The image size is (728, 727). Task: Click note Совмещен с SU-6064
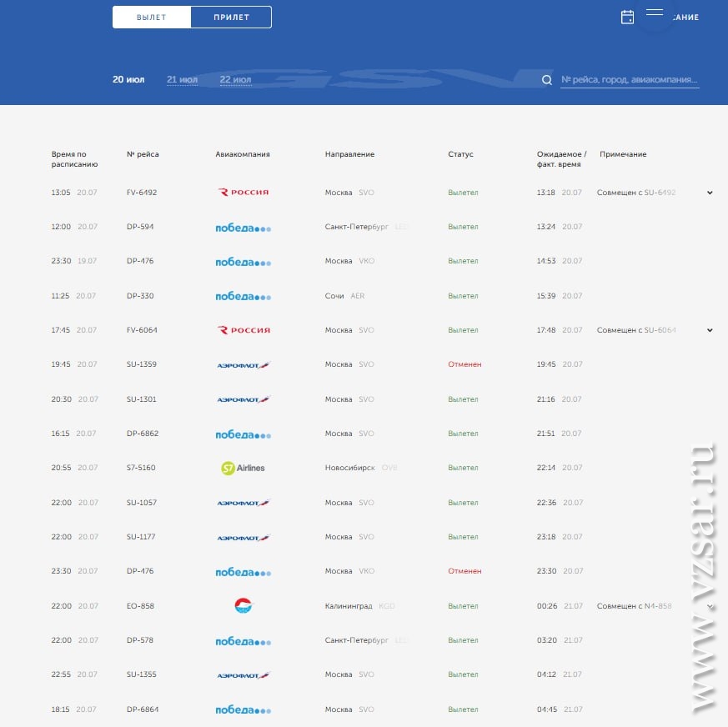636,330
